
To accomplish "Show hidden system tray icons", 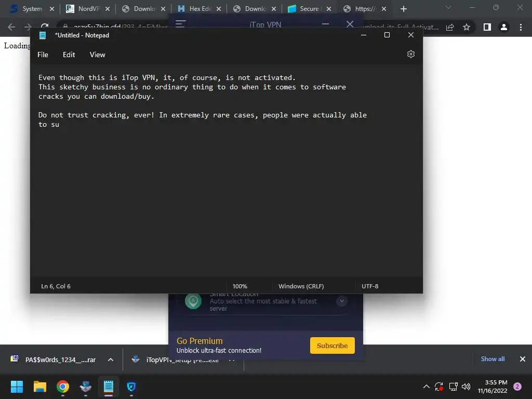I will 427,387.
